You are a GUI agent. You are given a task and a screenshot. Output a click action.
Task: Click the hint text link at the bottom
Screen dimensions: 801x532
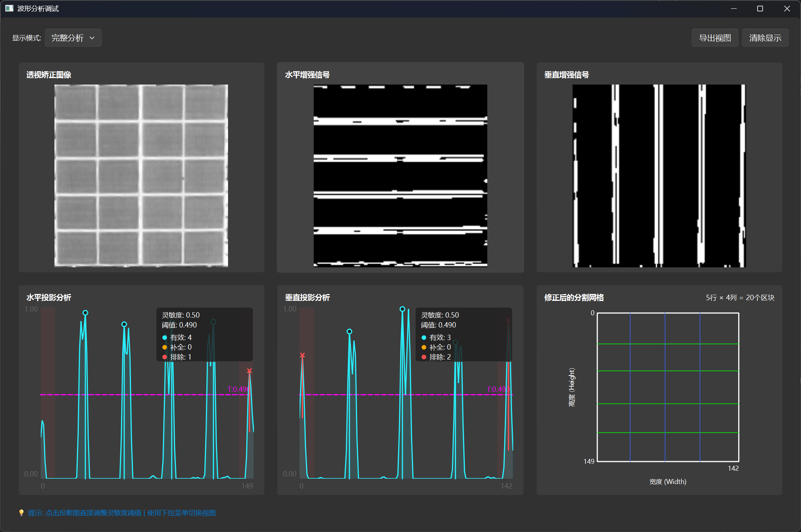(x=122, y=513)
